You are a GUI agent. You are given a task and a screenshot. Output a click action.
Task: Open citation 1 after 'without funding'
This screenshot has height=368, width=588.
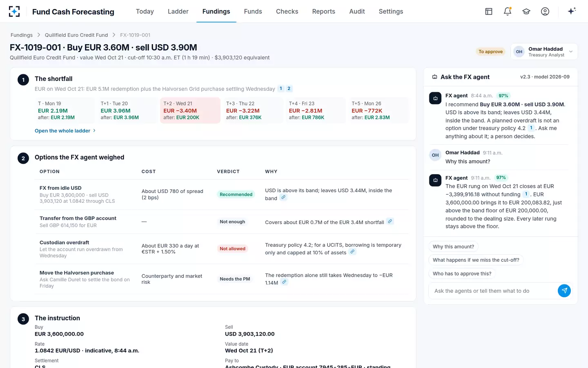[526, 194]
